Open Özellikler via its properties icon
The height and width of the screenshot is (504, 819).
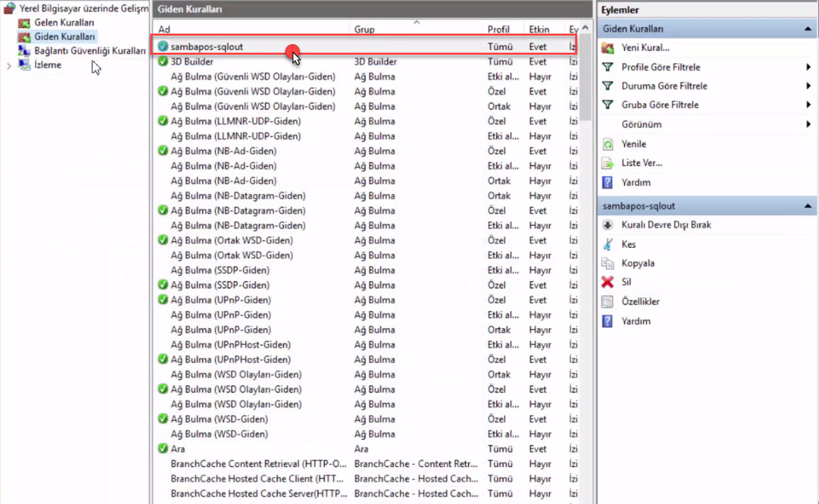[607, 301]
